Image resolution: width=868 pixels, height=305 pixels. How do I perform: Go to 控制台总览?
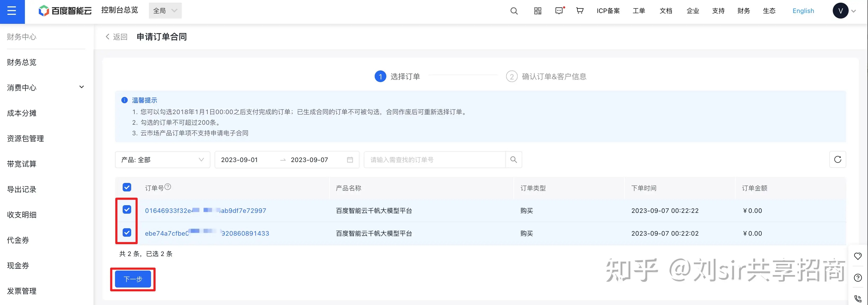click(x=119, y=10)
